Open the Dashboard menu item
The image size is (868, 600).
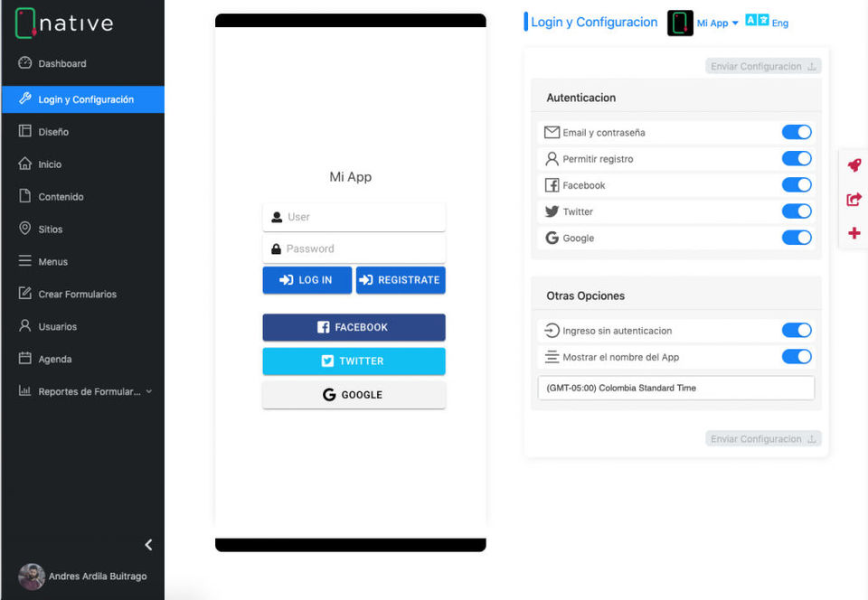click(83, 63)
